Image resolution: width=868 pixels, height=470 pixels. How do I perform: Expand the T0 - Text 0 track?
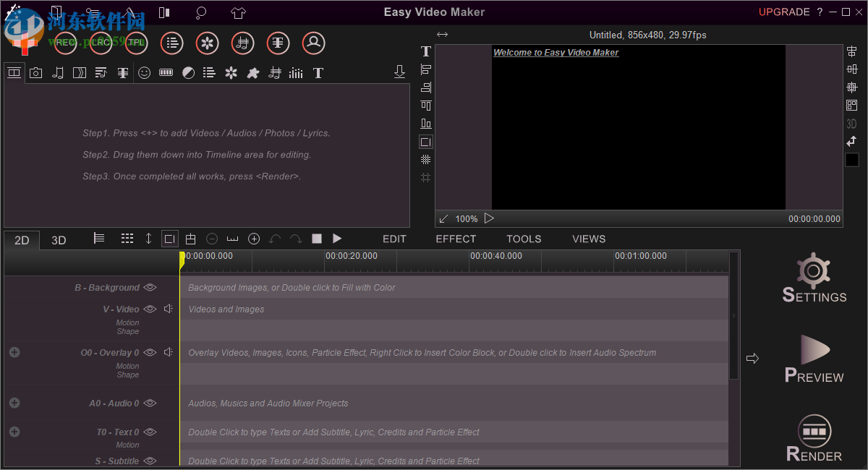14,432
